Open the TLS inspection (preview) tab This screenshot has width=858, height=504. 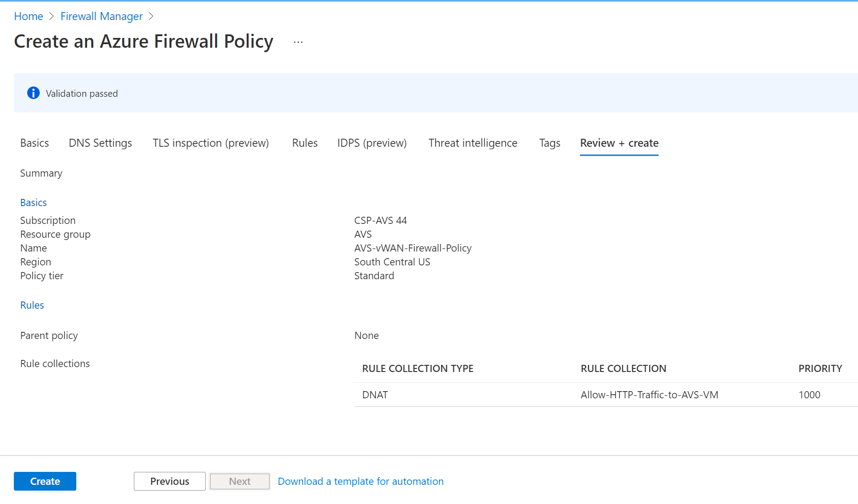(x=211, y=143)
